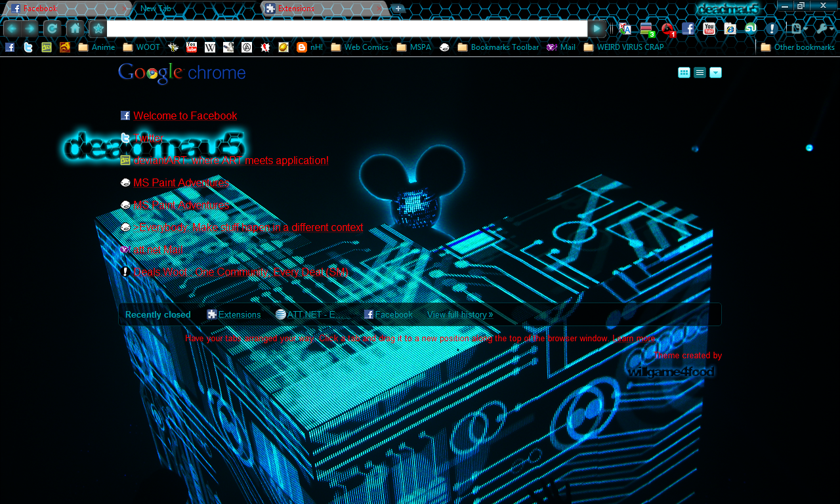Expand the WEIRD VIRUS CRAP folder

click(623, 47)
